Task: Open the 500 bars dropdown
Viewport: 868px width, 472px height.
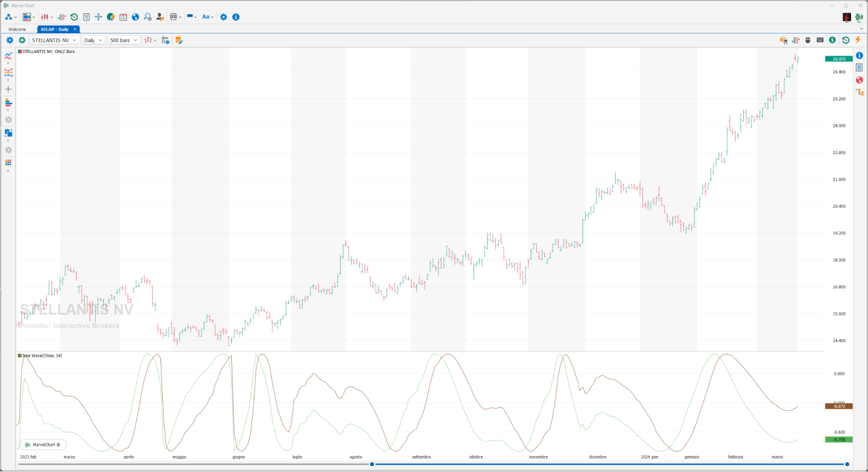Action: point(124,40)
